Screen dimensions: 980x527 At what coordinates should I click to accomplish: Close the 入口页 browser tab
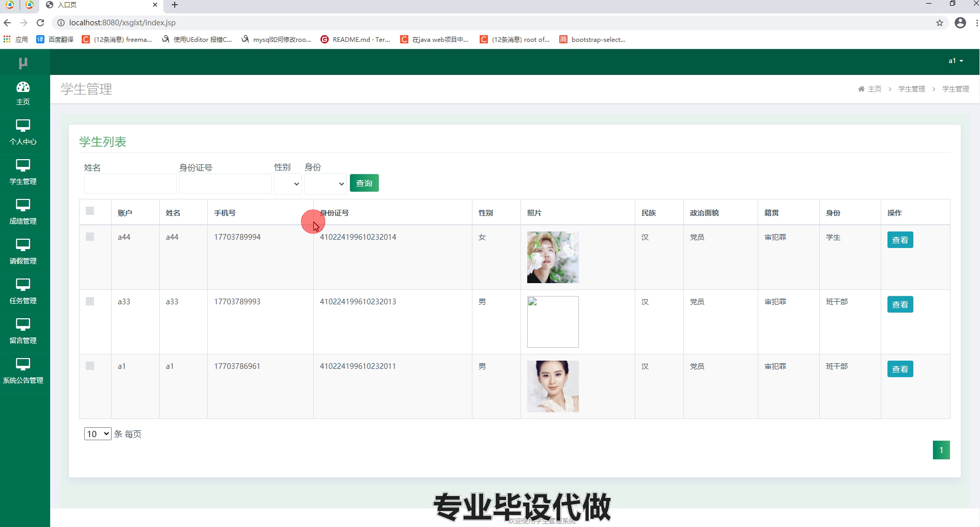(155, 5)
